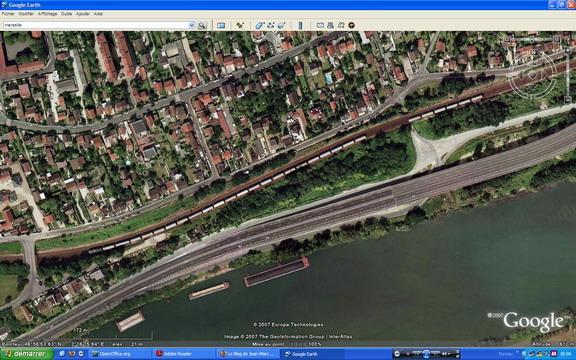
Task: Click the email envelope icon
Action: point(320,25)
